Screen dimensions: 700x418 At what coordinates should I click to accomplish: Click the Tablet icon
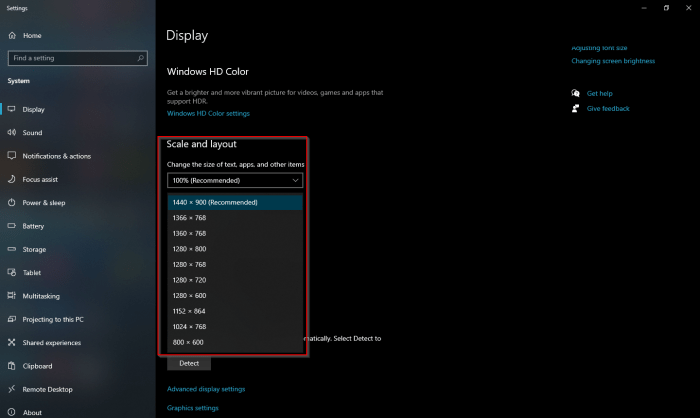12,272
